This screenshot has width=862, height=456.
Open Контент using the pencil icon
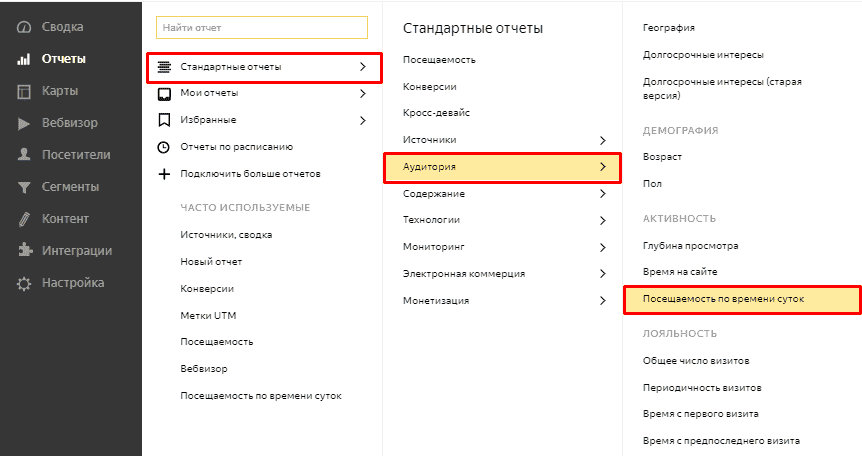(x=24, y=219)
